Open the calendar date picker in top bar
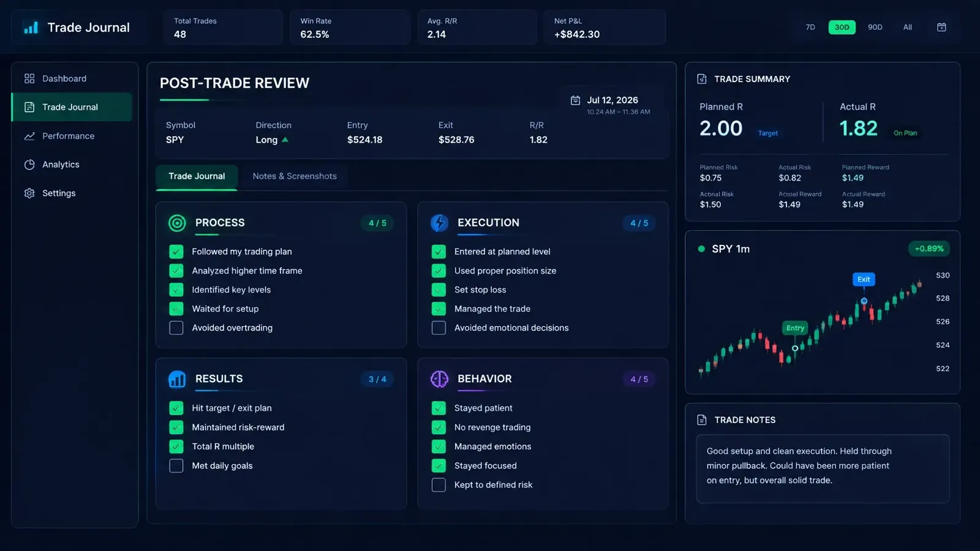This screenshot has height=551, width=980. point(941,27)
